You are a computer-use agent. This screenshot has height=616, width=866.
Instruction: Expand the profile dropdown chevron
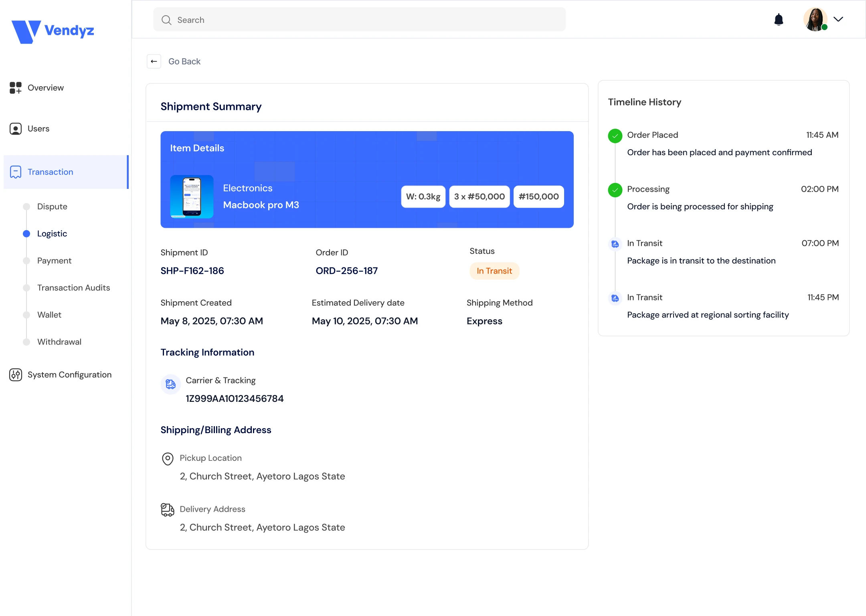(838, 19)
